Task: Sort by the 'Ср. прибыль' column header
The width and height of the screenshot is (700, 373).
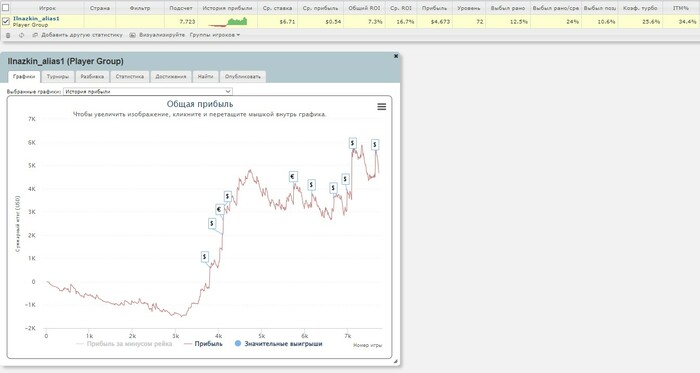Action: (320, 8)
